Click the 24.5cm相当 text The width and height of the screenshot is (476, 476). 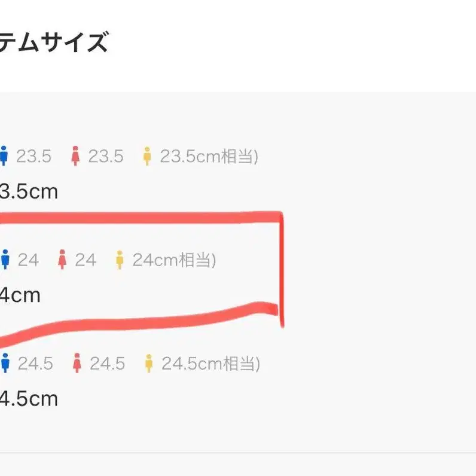click(x=210, y=364)
